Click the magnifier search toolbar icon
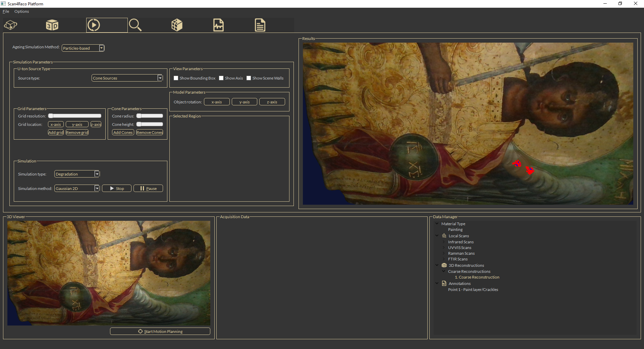 [135, 25]
